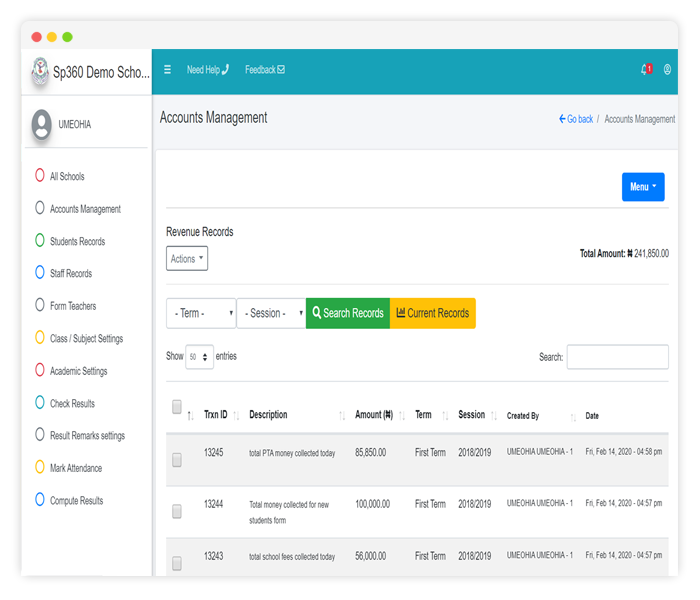This screenshot has width=700, height=600.
Task: Click sort arrows on Created By column
Action: (573, 416)
